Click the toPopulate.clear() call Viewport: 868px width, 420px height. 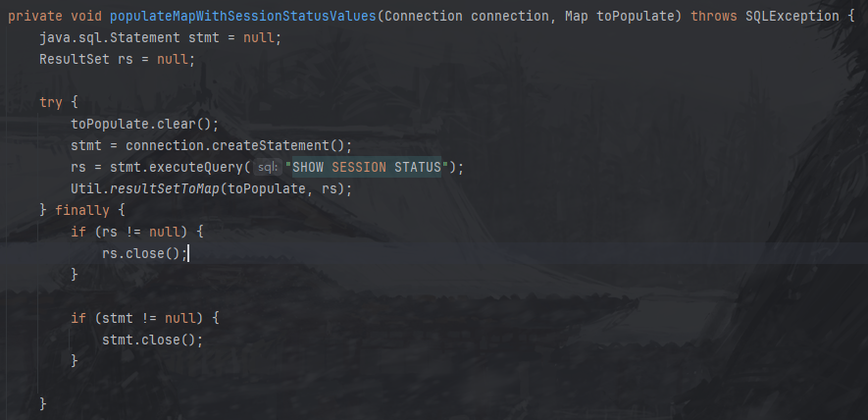145,124
